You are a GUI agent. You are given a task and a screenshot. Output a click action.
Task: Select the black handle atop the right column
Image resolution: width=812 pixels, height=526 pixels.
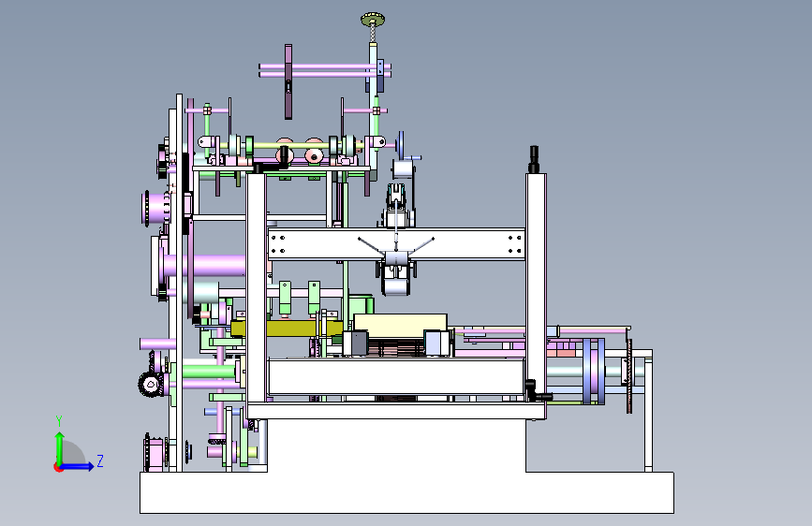[x=534, y=159]
